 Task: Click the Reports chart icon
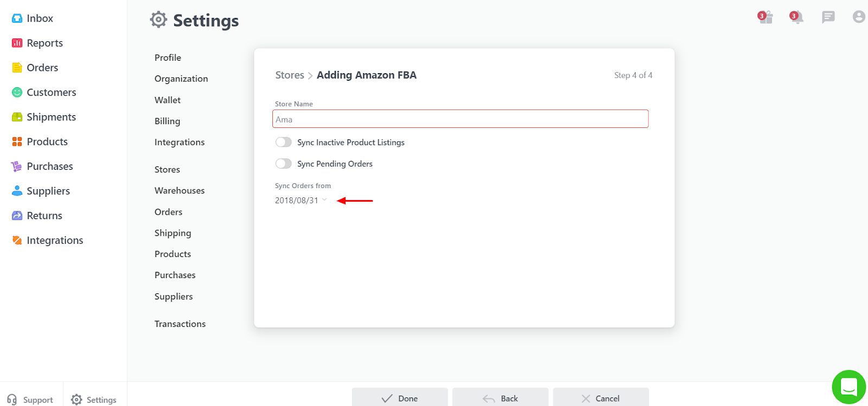pyautogui.click(x=17, y=43)
